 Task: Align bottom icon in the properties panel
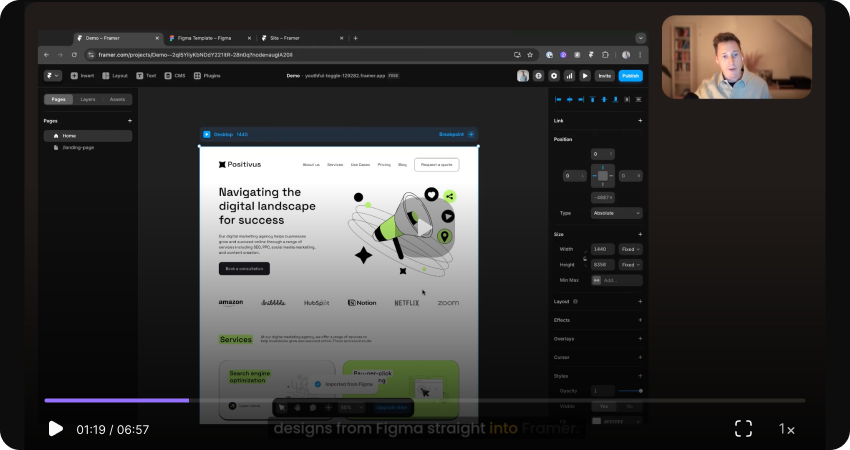pyautogui.click(x=615, y=99)
